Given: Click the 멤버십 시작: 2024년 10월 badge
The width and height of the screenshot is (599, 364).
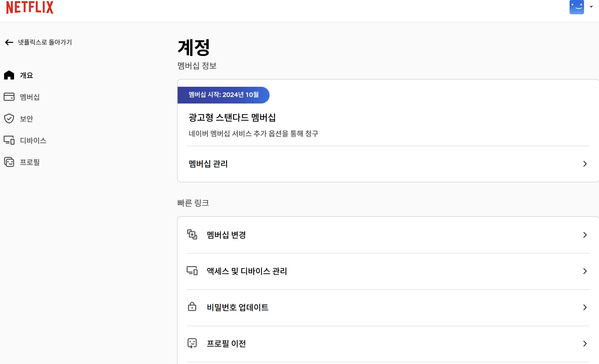Looking at the screenshot, I should click(223, 95).
